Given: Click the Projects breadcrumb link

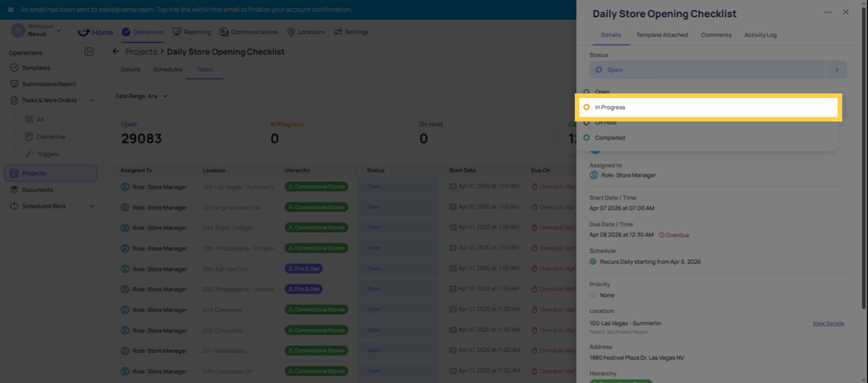Looking at the screenshot, I should coord(141,52).
